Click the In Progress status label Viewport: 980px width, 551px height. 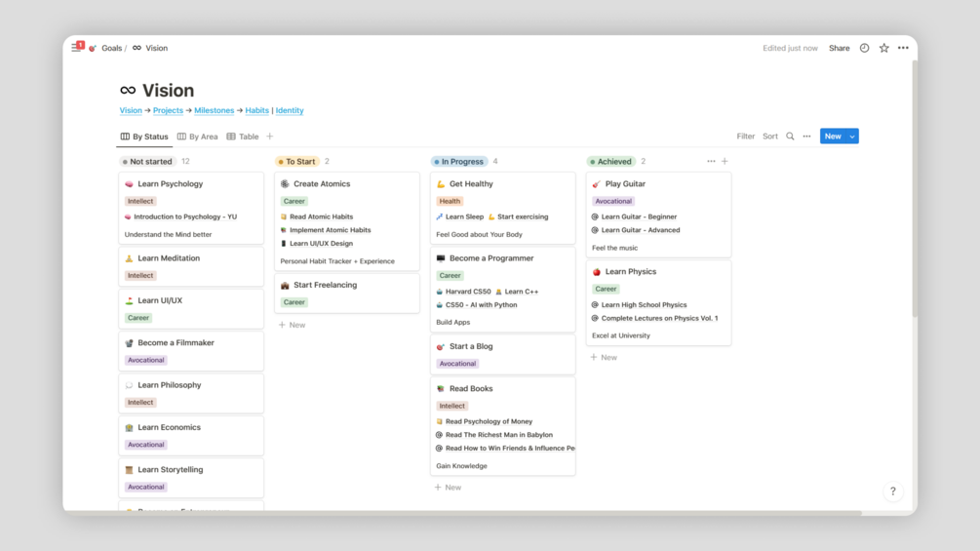pyautogui.click(x=458, y=161)
